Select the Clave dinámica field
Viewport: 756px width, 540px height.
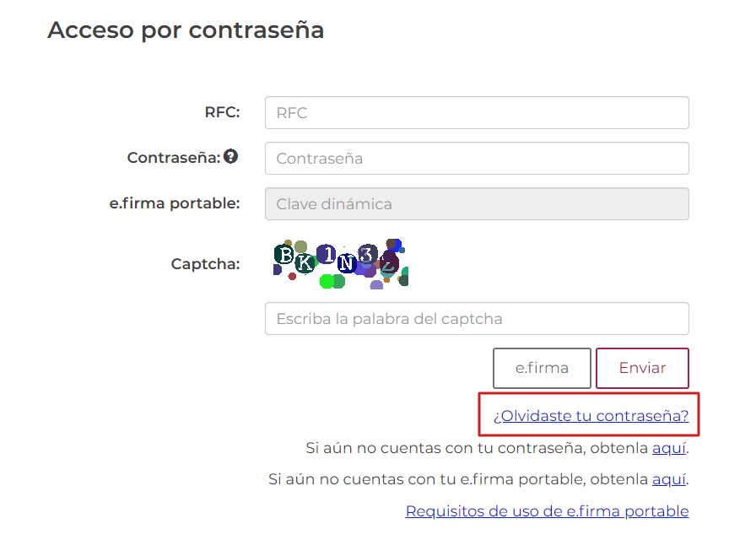(477, 204)
